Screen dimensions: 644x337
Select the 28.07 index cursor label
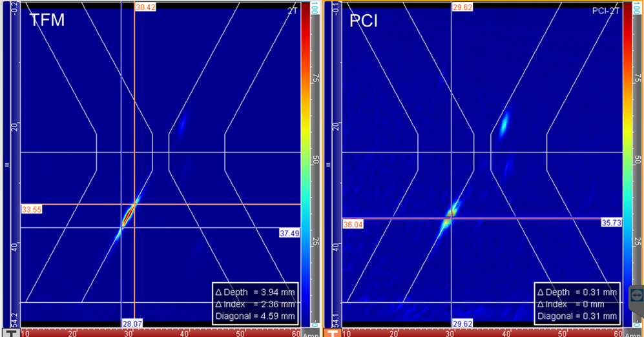tap(131, 322)
